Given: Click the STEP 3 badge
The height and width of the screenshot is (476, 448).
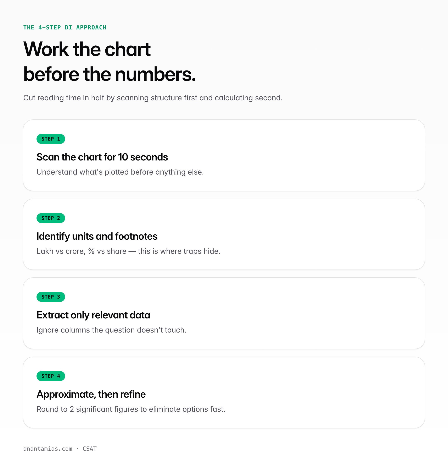Looking at the screenshot, I should click(x=51, y=297).
